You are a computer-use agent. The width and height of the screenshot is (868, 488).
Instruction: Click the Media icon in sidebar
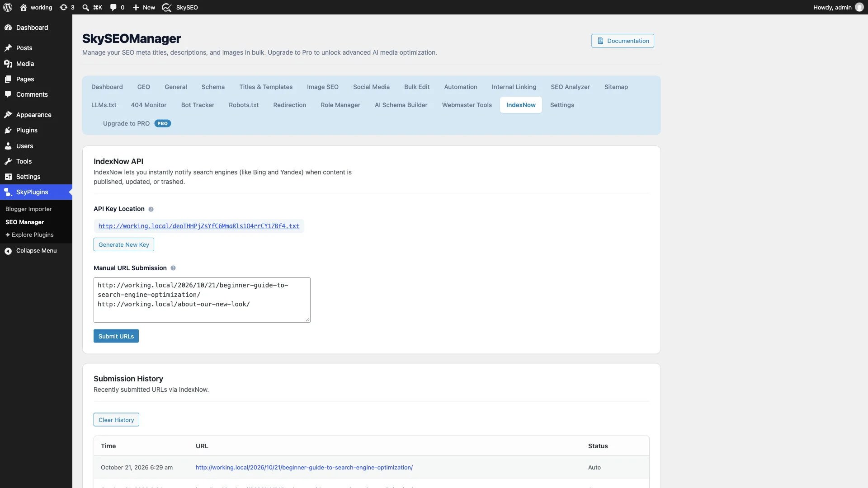coord(8,64)
